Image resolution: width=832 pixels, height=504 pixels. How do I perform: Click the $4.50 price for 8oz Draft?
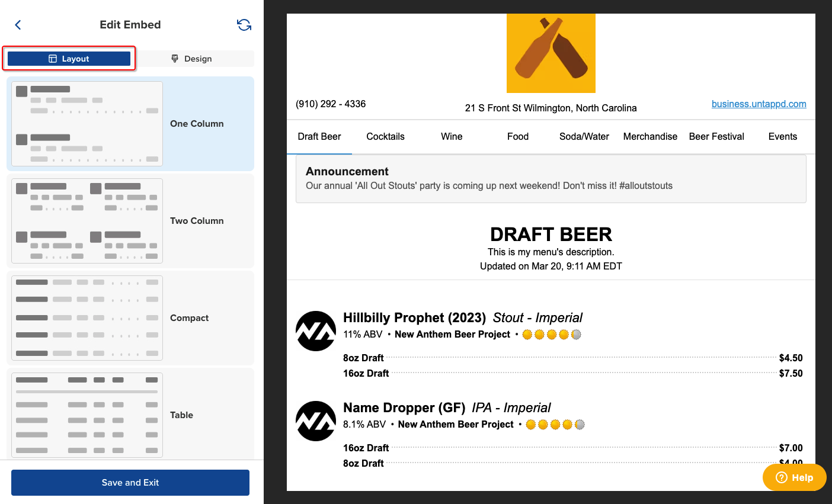pyautogui.click(x=791, y=358)
